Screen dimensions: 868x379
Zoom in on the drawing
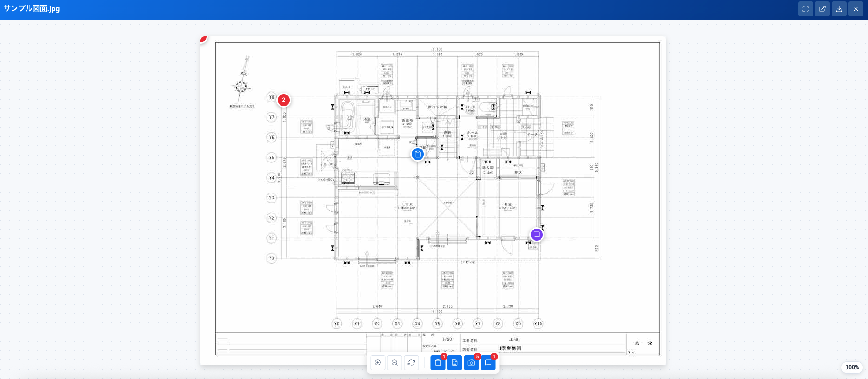click(x=378, y=363)
